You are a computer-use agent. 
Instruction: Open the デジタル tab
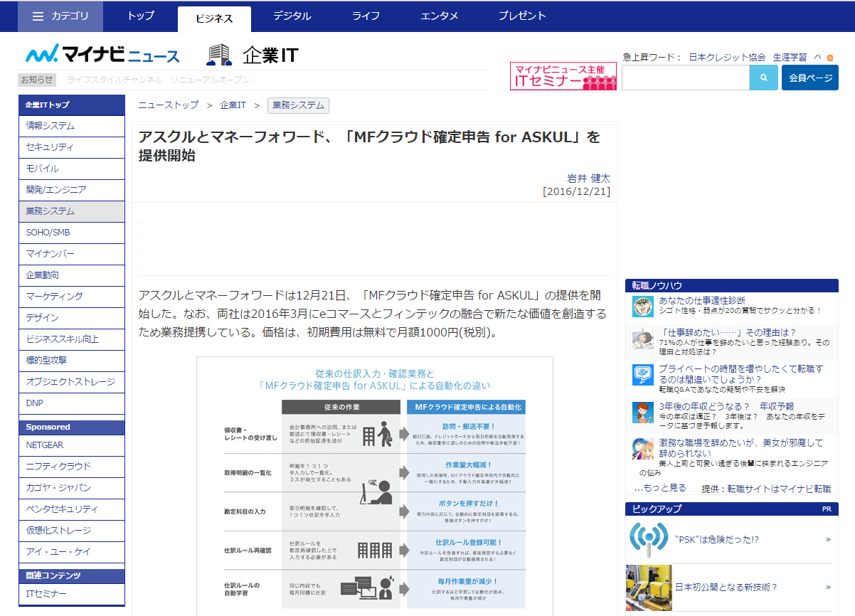[x=292, y=16]
